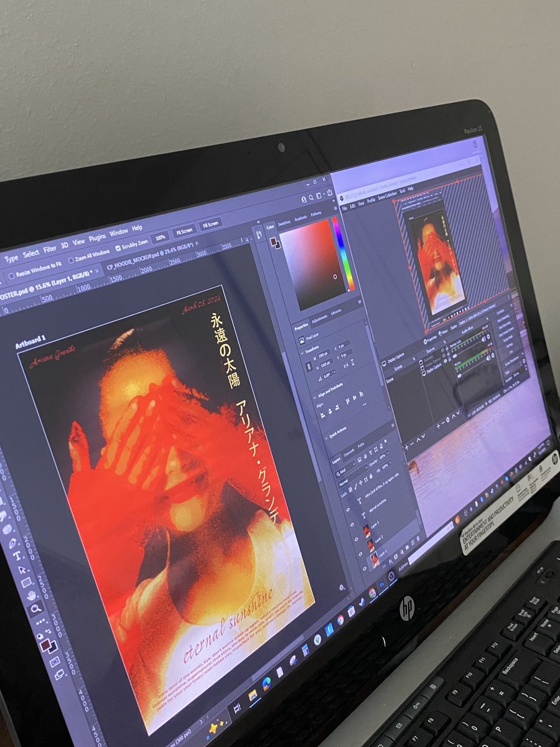Click the OBS Studio icon in the taskbar
The image size is (560, 747).
[x=391, y=576]
